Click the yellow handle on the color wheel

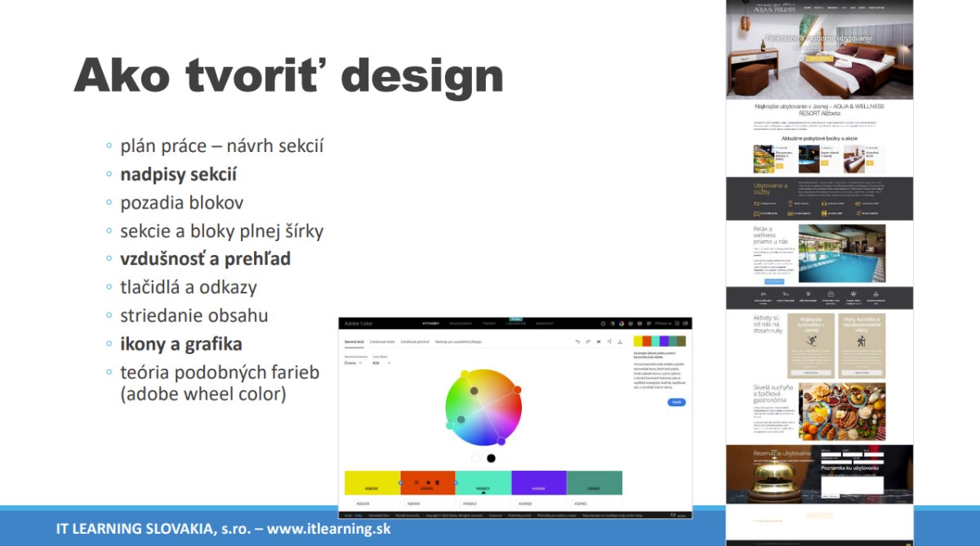click(465, 374)
